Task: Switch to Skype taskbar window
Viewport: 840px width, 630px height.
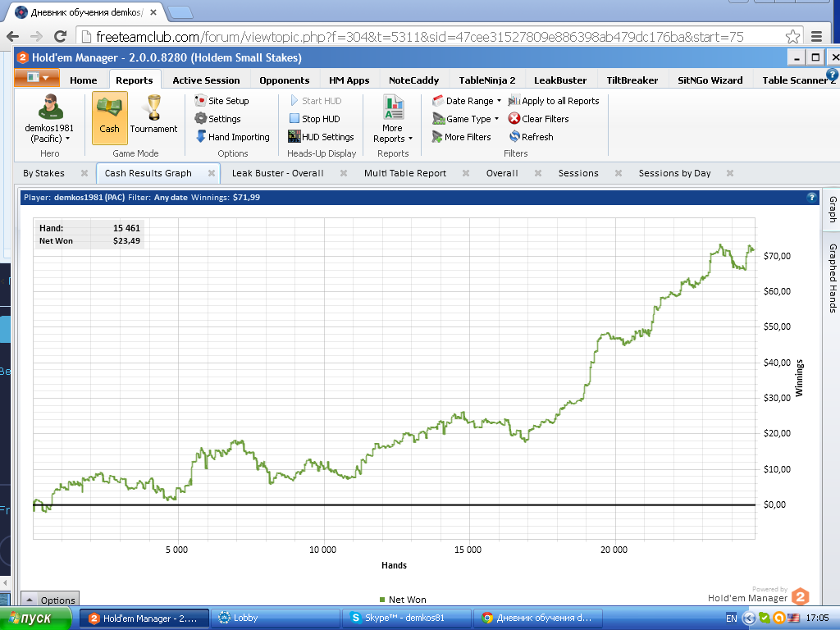Action: [406, 619]
